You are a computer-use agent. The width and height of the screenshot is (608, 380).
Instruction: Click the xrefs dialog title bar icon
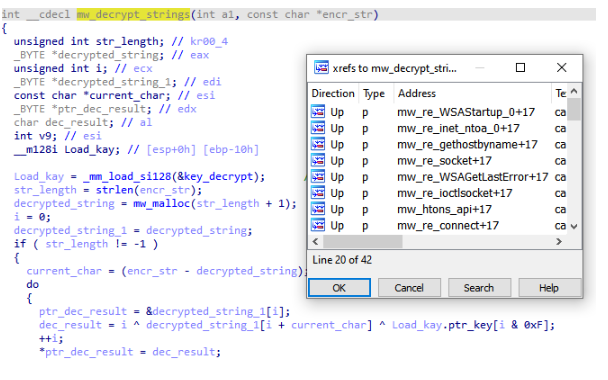[321, 68]
